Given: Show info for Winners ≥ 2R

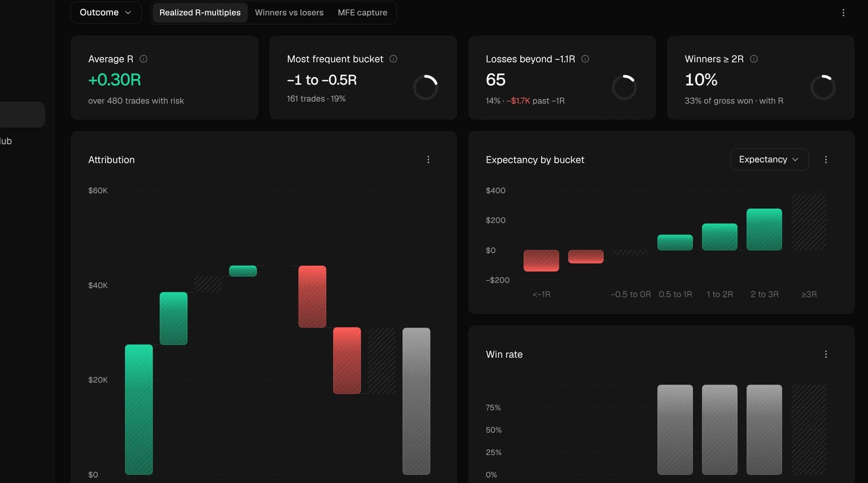Looking at the screenshot, I should pos(754,59).
